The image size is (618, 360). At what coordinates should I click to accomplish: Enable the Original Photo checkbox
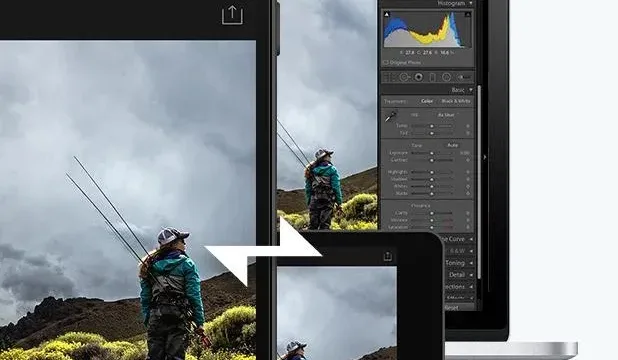click(x=386, y=62)
